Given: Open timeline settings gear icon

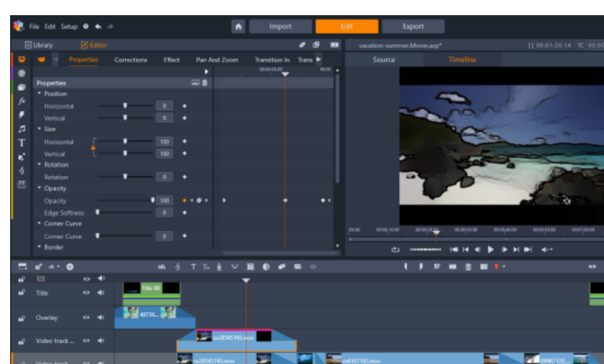Looking at the screenshot, I should coord(38,266).
